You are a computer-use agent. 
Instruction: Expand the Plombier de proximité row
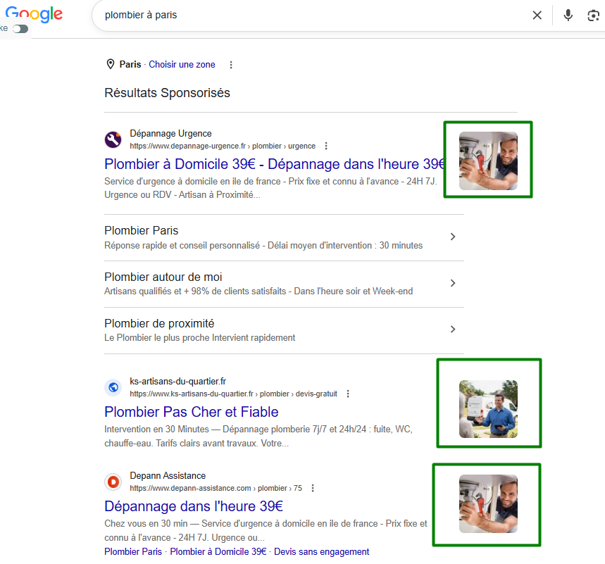point(284,330)
